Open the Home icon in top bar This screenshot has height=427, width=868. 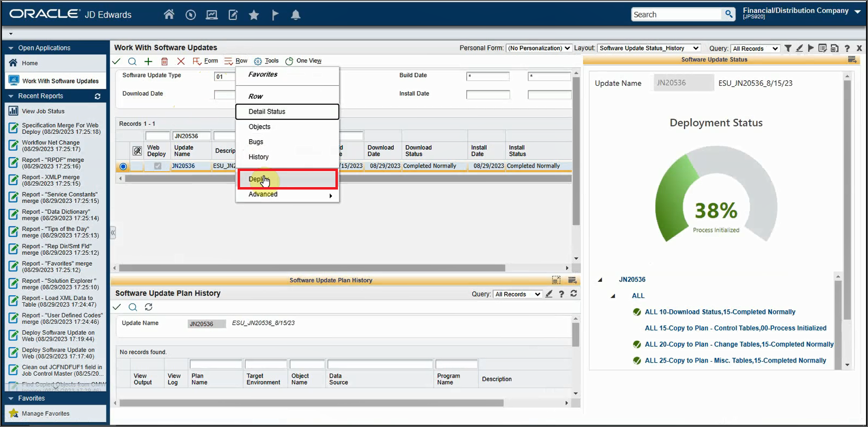click(169, 14)
